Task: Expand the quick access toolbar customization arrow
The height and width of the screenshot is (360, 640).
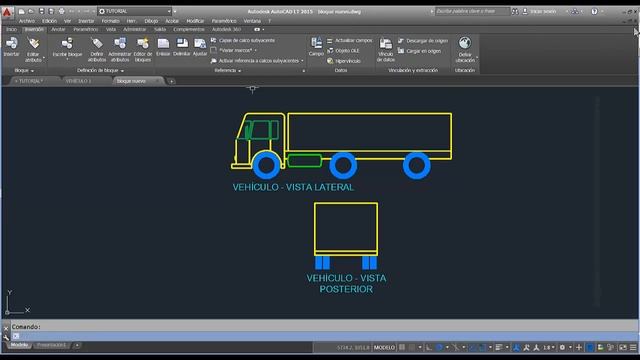Action: 175,11
